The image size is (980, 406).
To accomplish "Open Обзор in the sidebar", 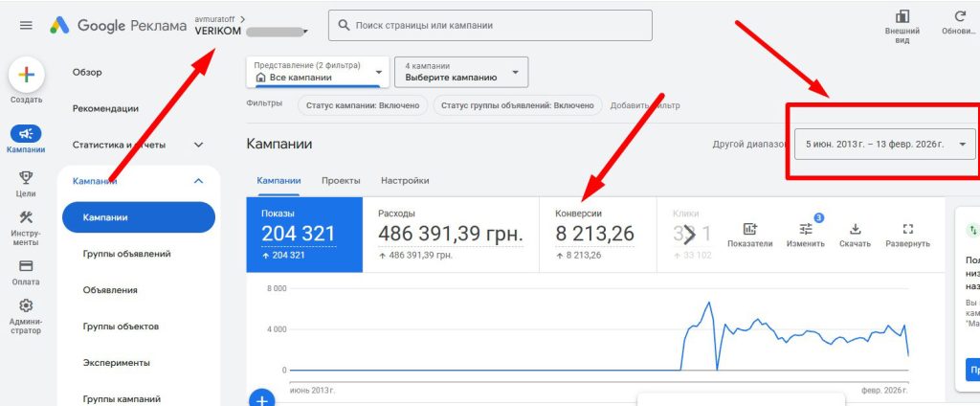I will pos(87,72).
